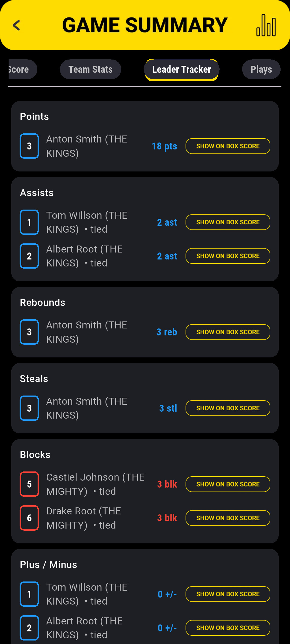Screen dimensions: 290x644
Task: Show Anton Smith's points on box score
Action: click(228, 146)
